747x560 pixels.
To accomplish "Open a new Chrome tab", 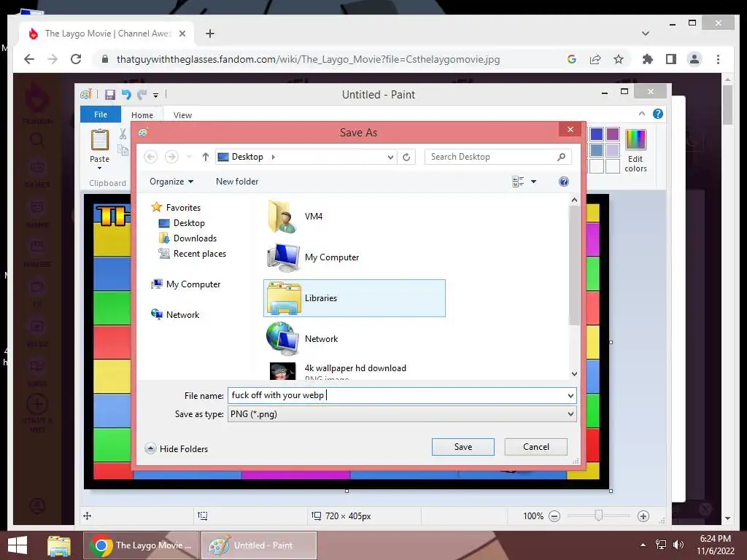I will coord(209,34).
